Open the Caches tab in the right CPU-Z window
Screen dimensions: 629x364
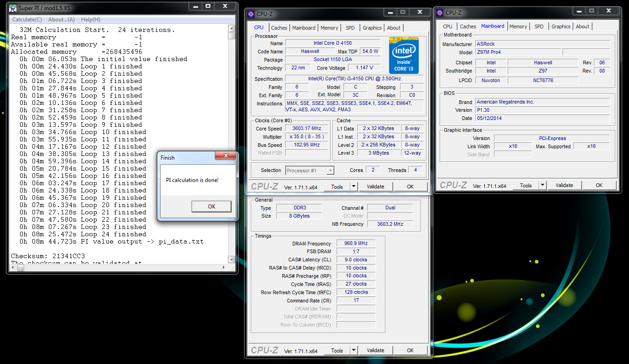point(468,26)
